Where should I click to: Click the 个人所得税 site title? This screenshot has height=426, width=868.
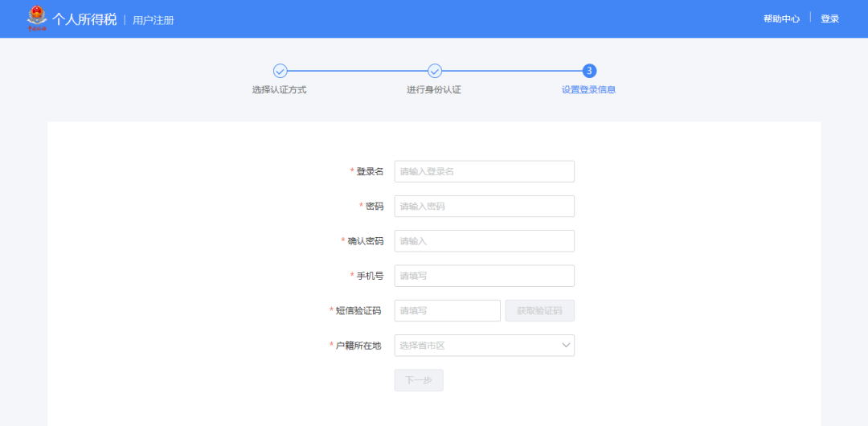click(x=84, y=18)
